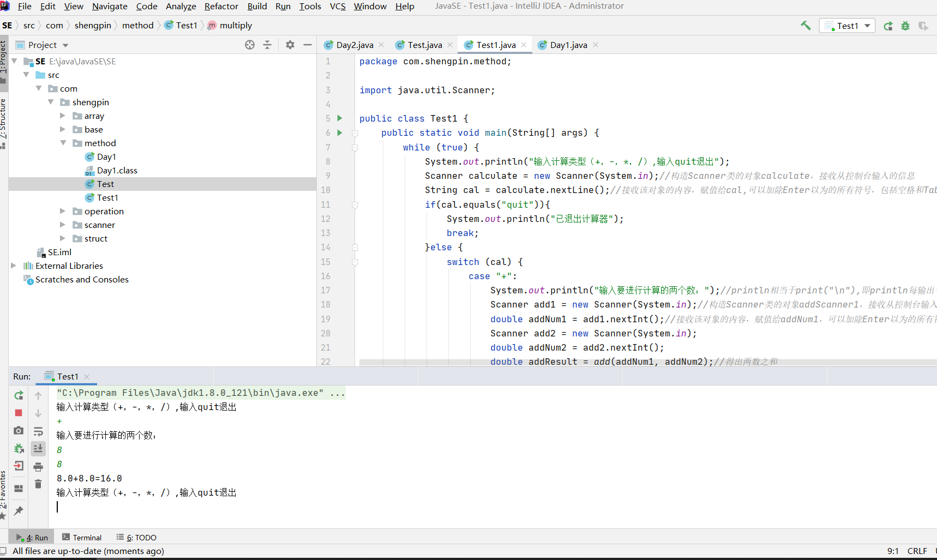The image size is (937, 560).
Task: Start debugging with the bug icon
Action: 905,26
